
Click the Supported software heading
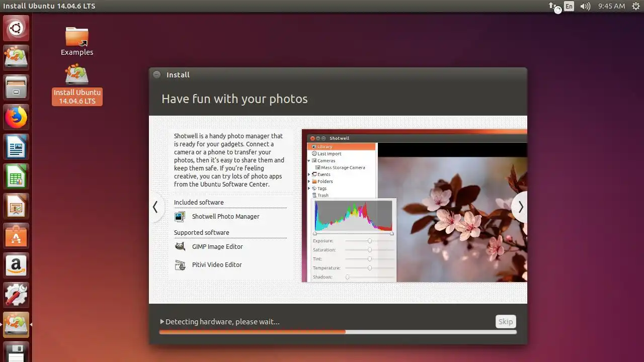(x=202, y=233)
